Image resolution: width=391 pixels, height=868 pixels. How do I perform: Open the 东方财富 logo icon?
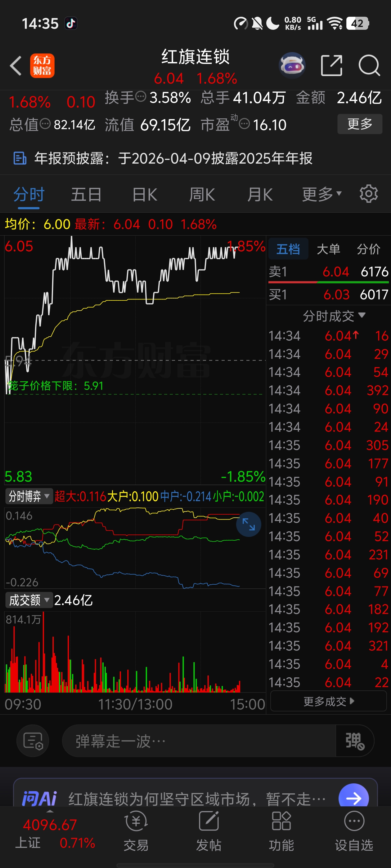42,65
